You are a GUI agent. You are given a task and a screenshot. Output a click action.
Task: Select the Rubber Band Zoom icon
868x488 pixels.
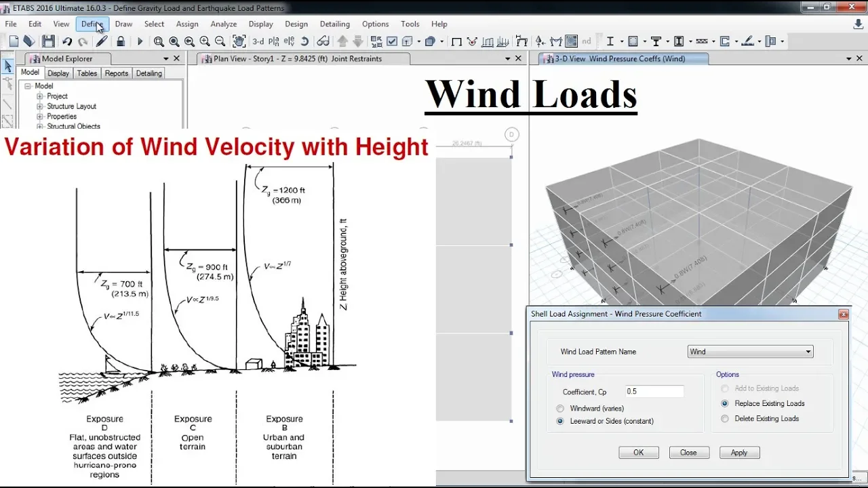click(x=159, y=41)
